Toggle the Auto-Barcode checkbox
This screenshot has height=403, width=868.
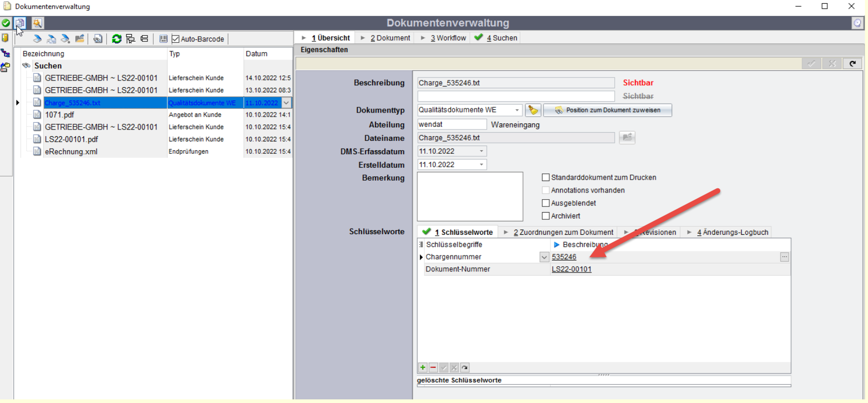pyautogui.click(x=175, y=39)
